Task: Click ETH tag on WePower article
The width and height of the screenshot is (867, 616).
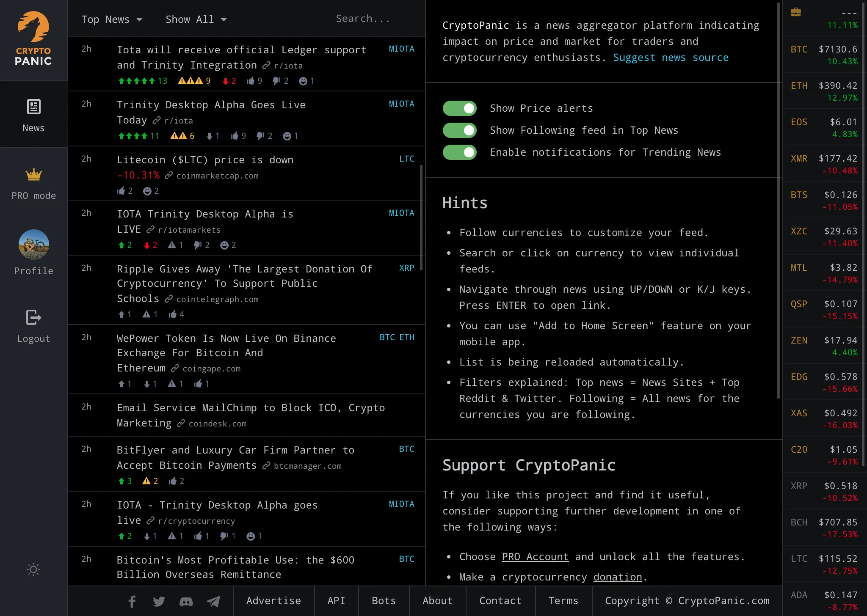Action: point(407,337)
